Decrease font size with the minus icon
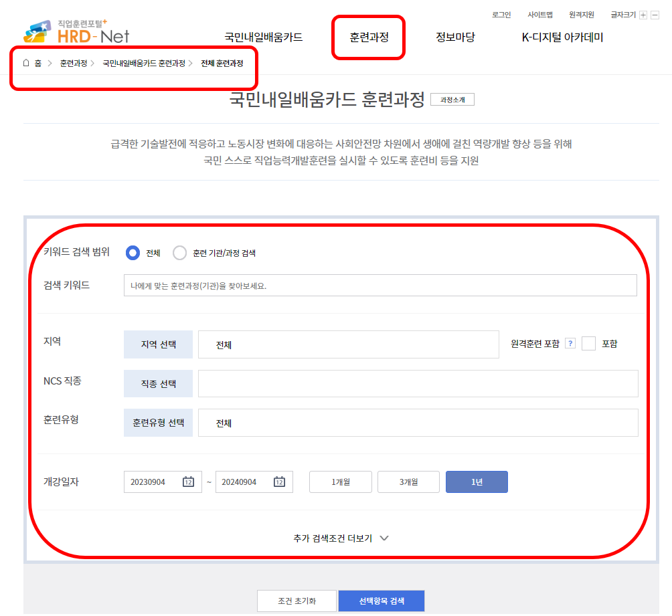Image resolution: width=672 pixels, height=616 pixels. [655, 15]
